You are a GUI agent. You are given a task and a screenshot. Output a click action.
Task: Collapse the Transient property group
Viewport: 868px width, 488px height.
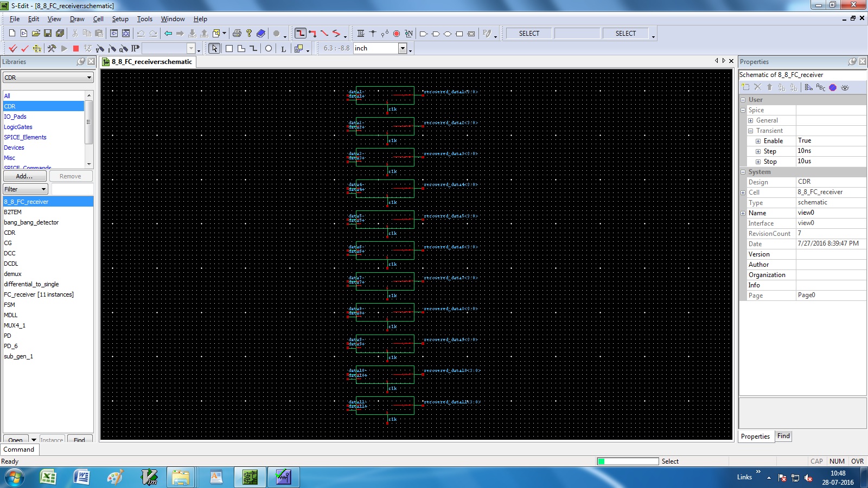click(751, 131)
